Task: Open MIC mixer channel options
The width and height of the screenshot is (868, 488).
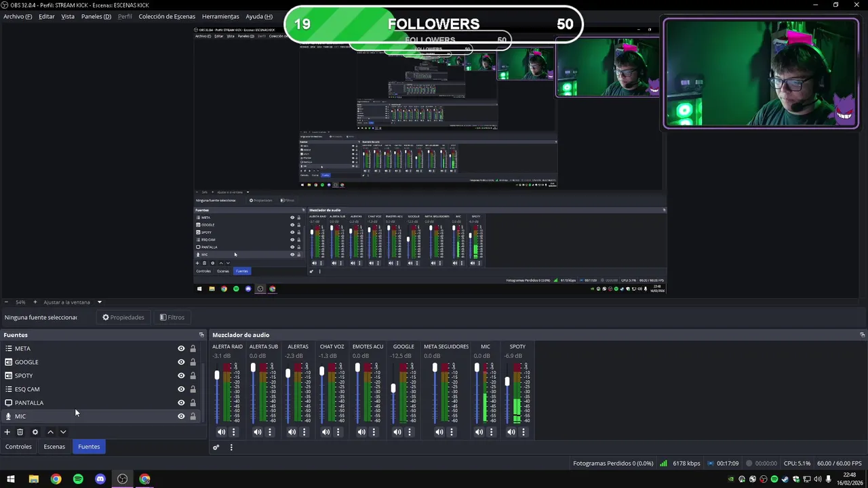Action: [x=492, y=432]
